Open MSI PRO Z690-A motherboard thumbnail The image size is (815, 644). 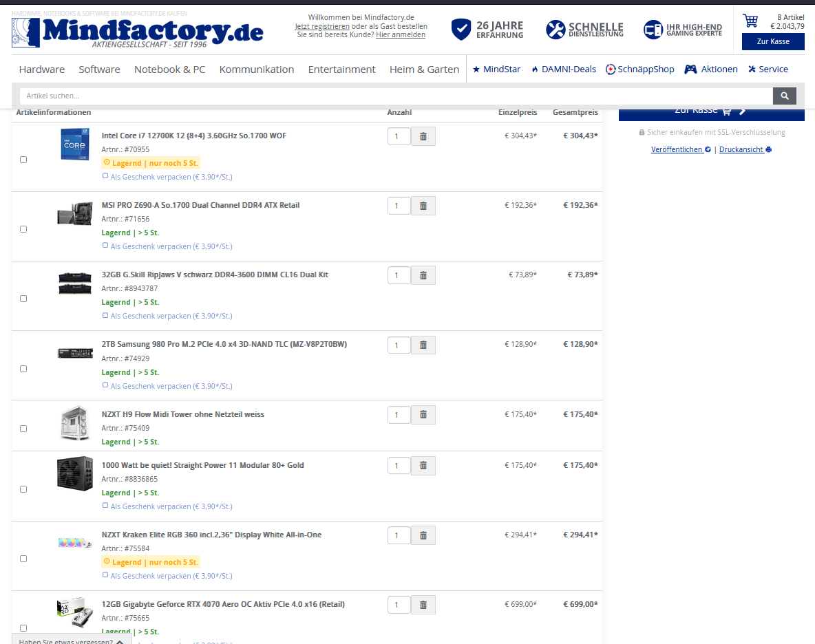[x=75, y=213]
